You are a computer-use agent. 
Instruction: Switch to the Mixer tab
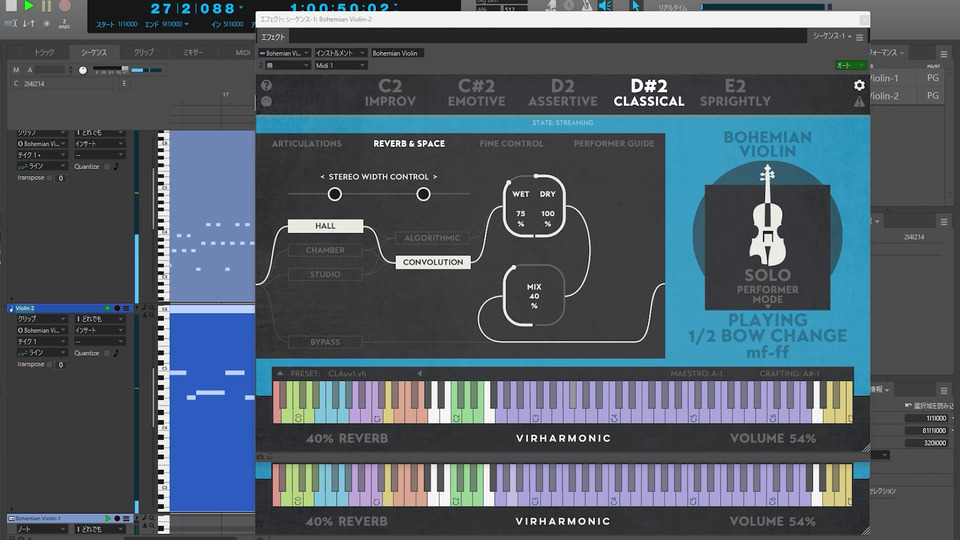(193, 53)
